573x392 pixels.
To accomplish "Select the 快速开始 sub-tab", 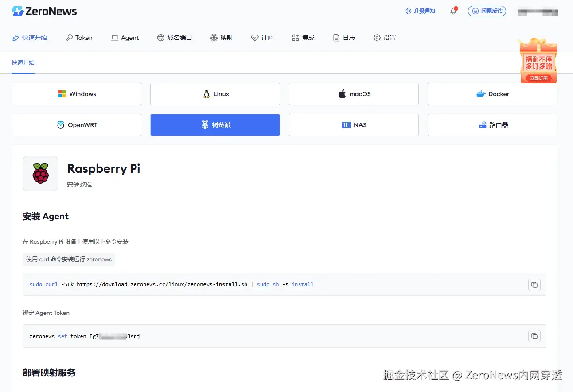I will point(23,62).
